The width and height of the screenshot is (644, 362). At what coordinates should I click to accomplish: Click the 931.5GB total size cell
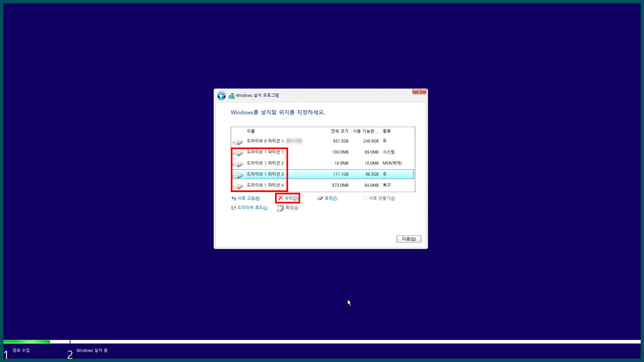340,141
